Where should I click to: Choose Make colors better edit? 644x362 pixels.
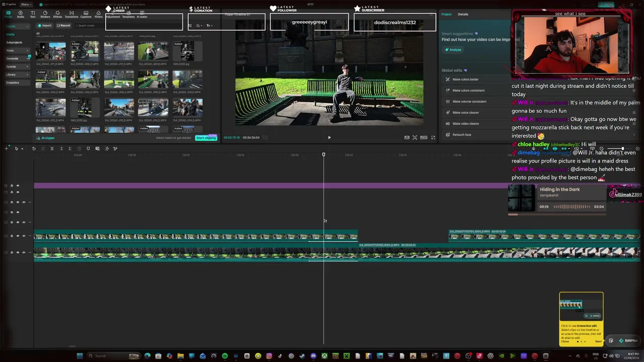click(x=465, y=79)
